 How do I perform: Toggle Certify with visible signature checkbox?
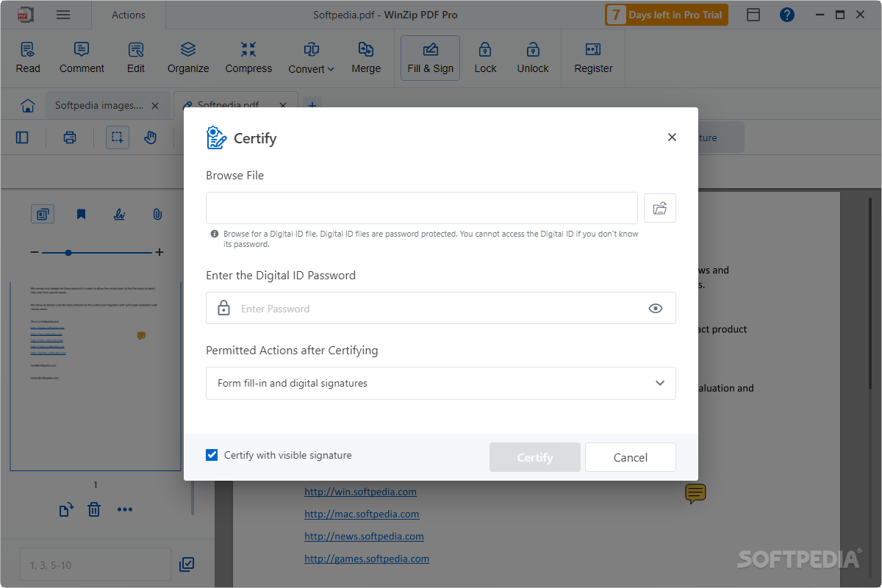[x=212, y=455]
